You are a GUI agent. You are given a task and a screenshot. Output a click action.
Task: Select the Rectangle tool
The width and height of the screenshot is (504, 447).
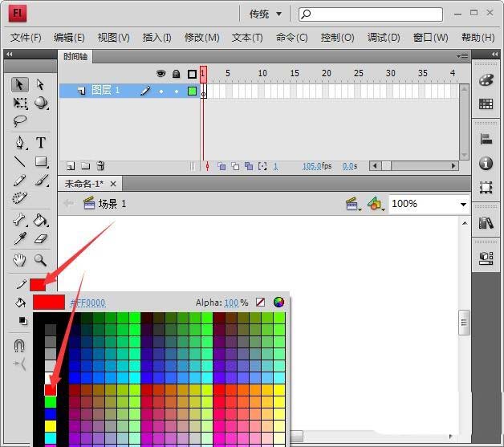(x=41, y=161)
